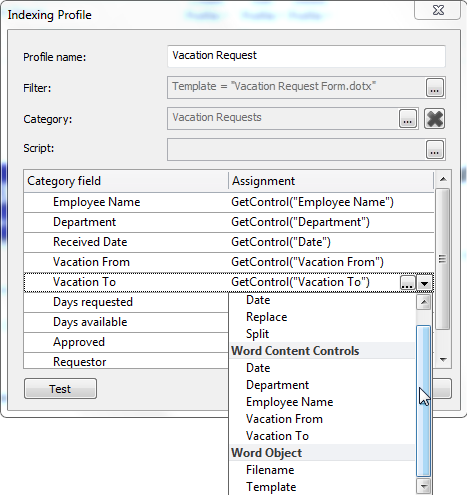Clear category with the X icon
The width and height of the screenshot is (467, 495).
point(434,119)
